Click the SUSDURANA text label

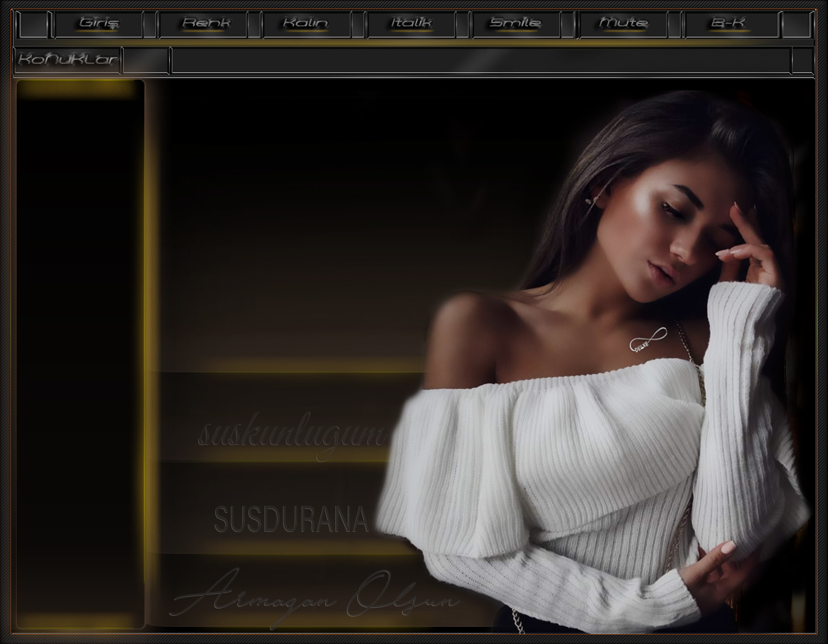point(291,519)
